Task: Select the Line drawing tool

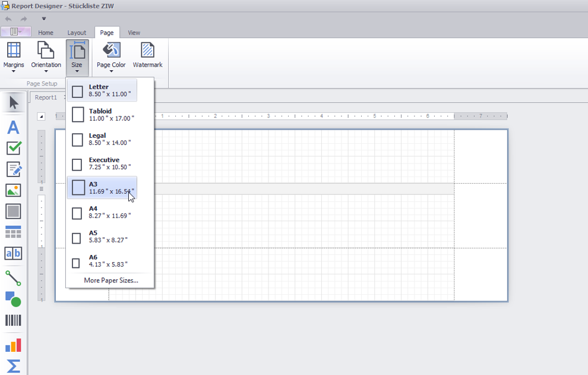Action: click(13, 278)
